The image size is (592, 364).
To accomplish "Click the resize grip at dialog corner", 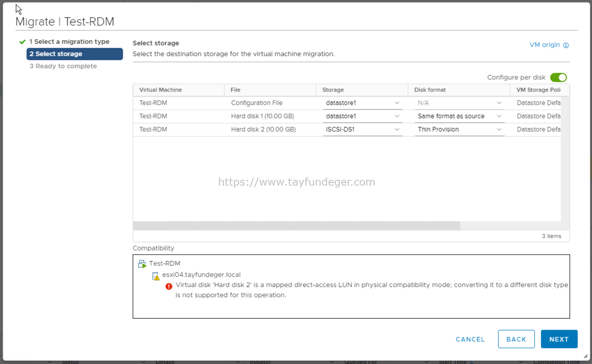I will click(x=585, y=356).
